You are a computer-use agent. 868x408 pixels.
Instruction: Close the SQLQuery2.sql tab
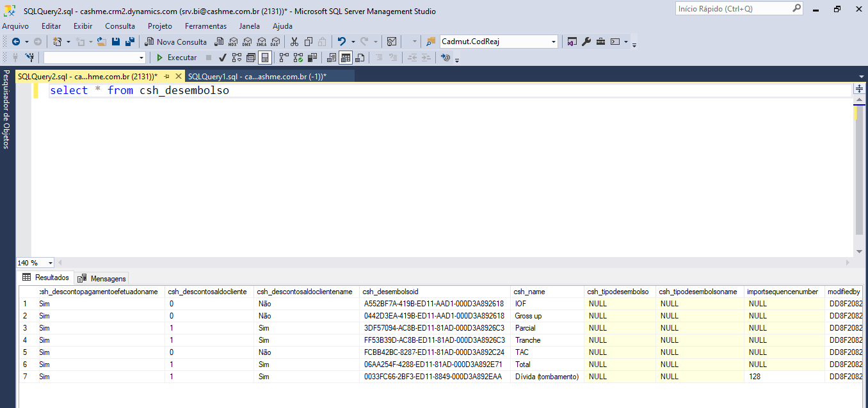tap(178, 76)
